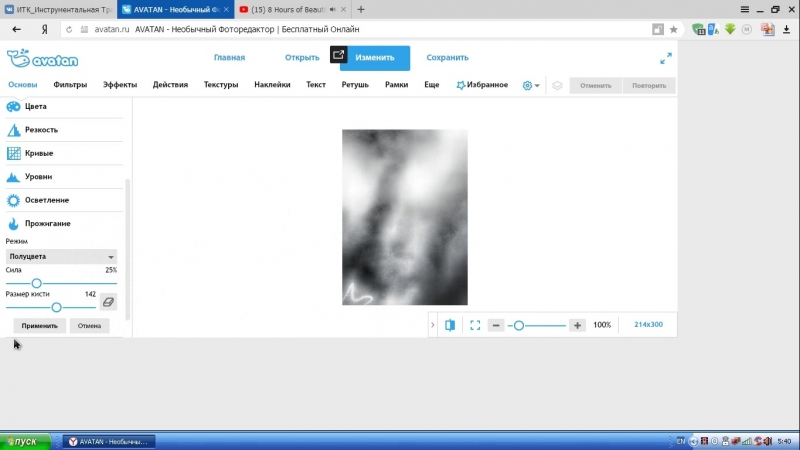800x450 pixels.
Task: Click the translate extension icon
Action: coord(713,29)
